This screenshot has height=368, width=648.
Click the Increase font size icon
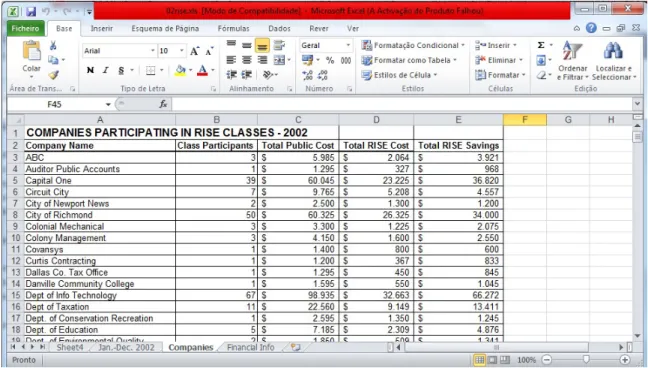coord(195,51)
